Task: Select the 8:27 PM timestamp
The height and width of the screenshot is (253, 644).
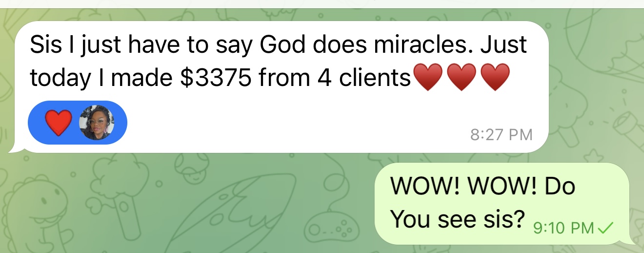Action: point(502,134)
